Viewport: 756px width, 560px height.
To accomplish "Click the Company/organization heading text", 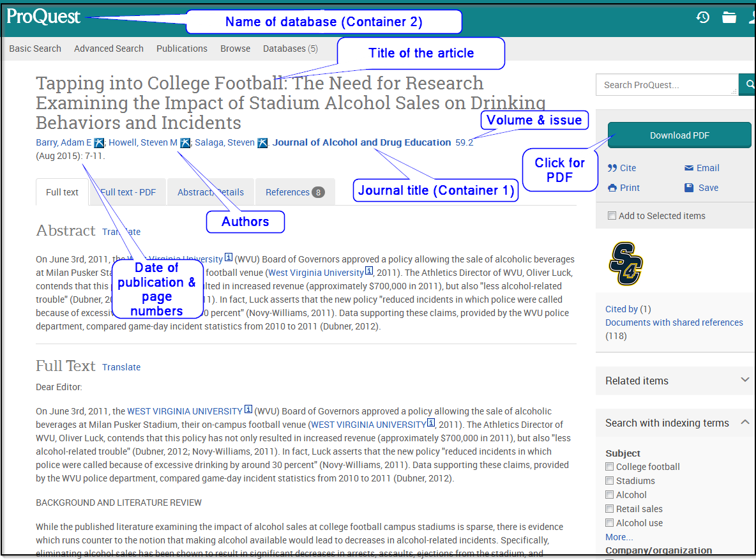I will [658, 550].
